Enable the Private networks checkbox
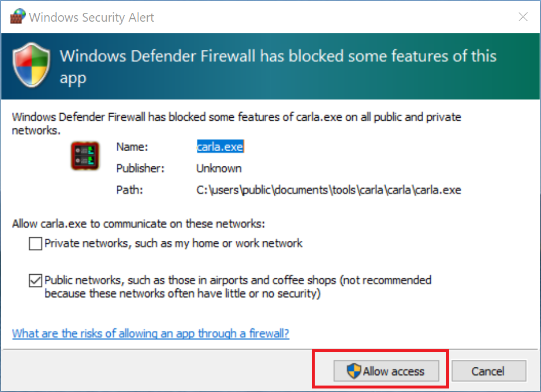Viewport: 541px width, 392px height. tap(36, 243)
